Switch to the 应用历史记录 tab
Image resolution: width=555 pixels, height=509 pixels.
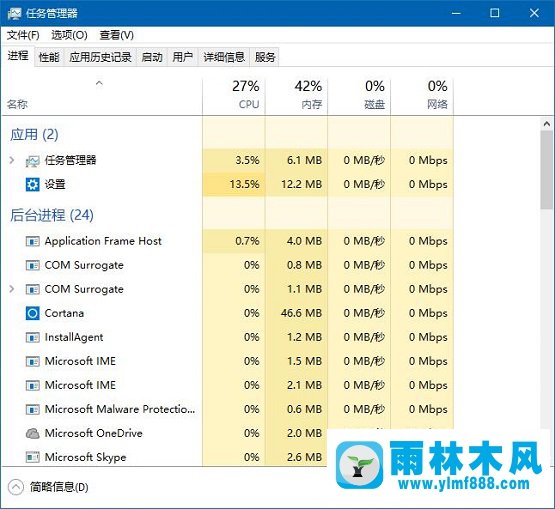point(100,57)
